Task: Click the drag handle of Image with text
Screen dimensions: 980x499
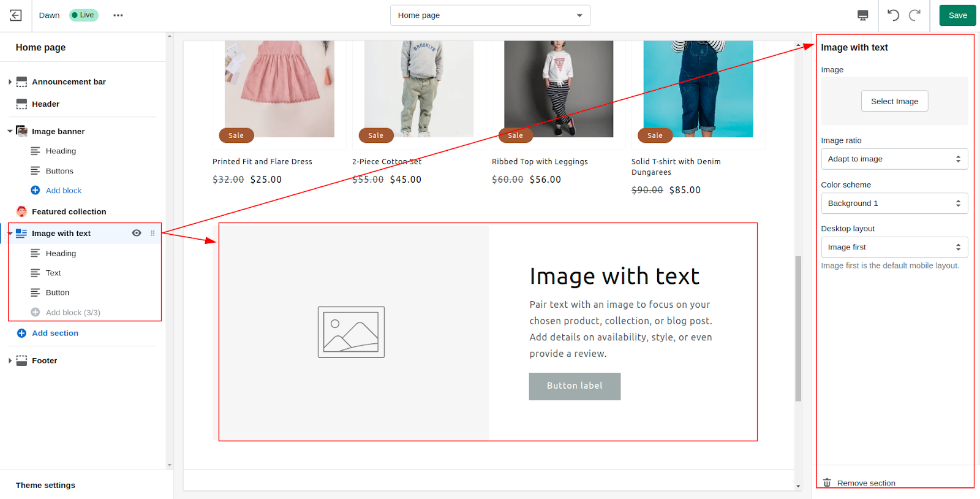Action: [x=153, y=233]
